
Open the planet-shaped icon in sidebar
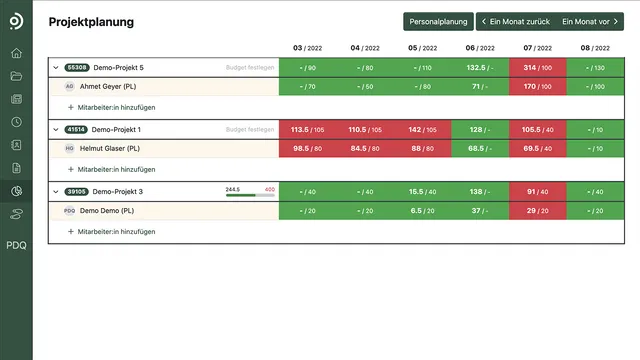coord(16,214)
